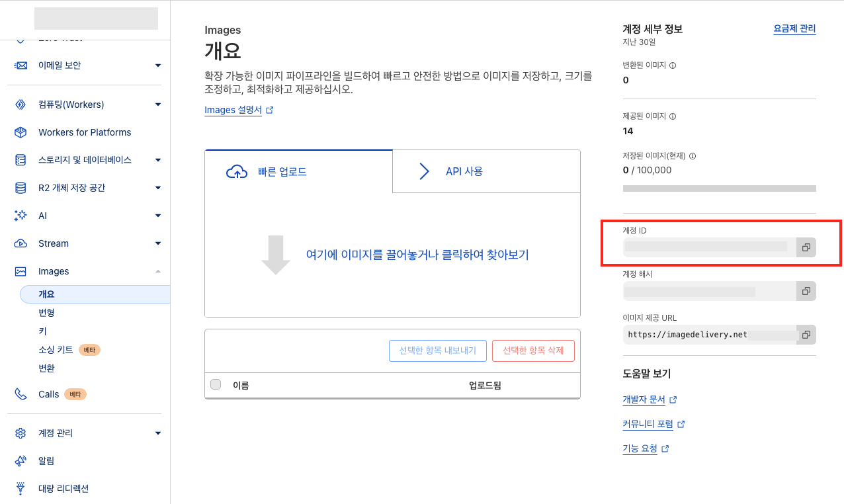The height and width of the screenshot is (504, 844).
Task: Expand the 컴퓨팅(Workers) menu arrow
Action: click(158, 105)
